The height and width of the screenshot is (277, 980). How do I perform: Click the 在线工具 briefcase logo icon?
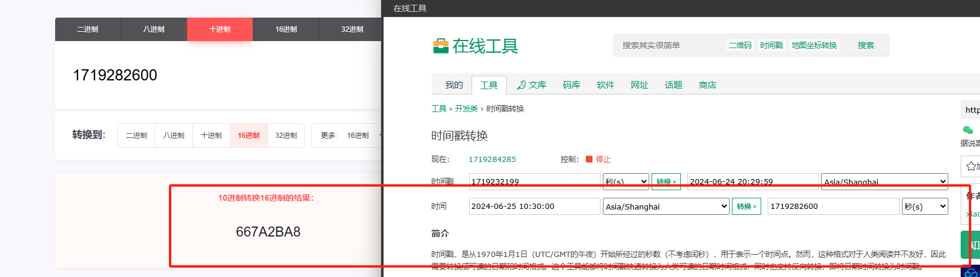click(440, 46)
